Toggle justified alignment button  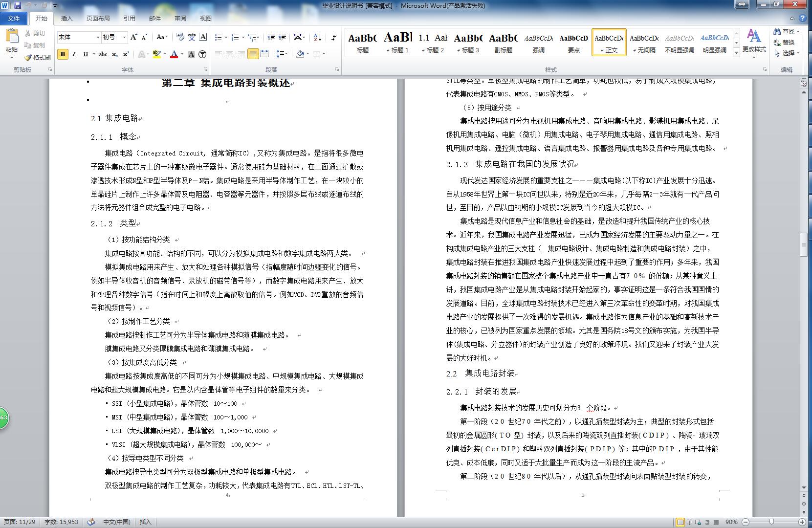tap(253, 54)
